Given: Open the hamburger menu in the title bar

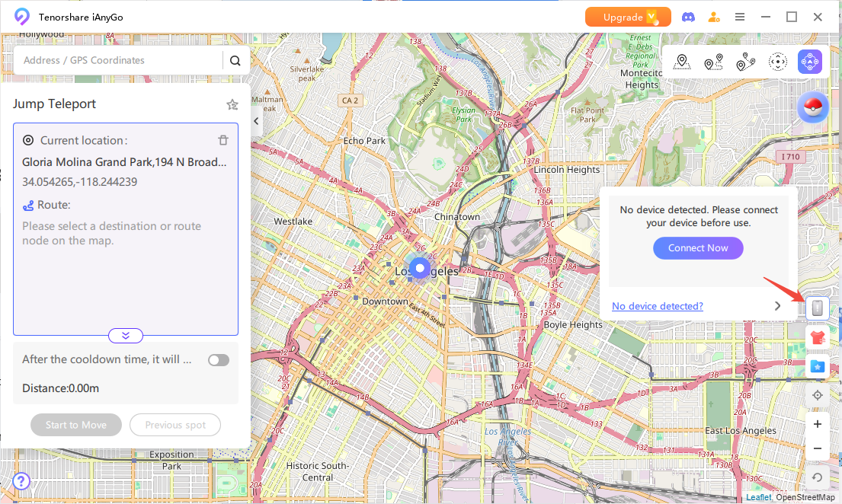Looking at the screenshot, I should pos(740,16).
